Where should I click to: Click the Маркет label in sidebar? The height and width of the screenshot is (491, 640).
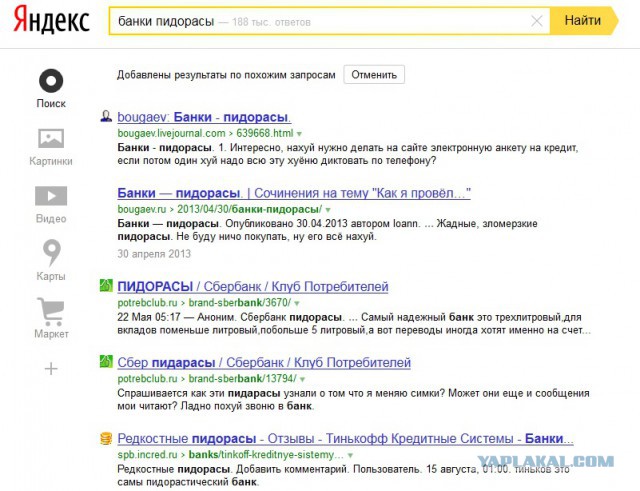[51, 334]
